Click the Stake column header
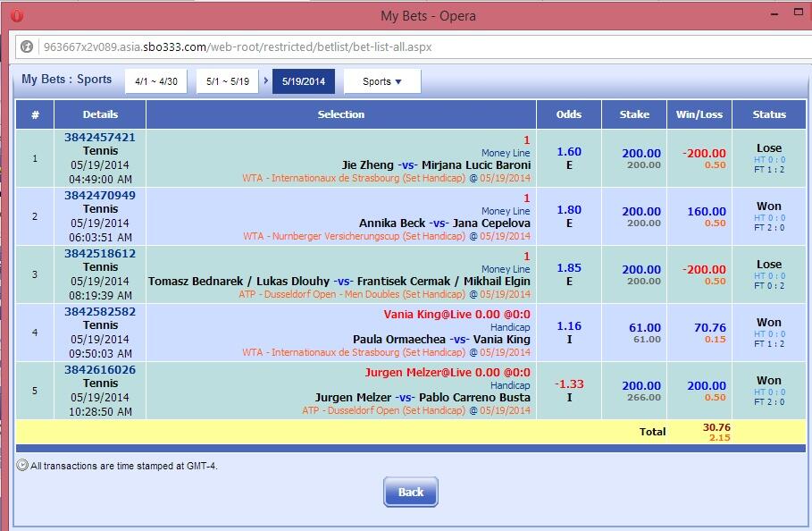This screenshot has height=531, width=812. [x=634, y=114]
